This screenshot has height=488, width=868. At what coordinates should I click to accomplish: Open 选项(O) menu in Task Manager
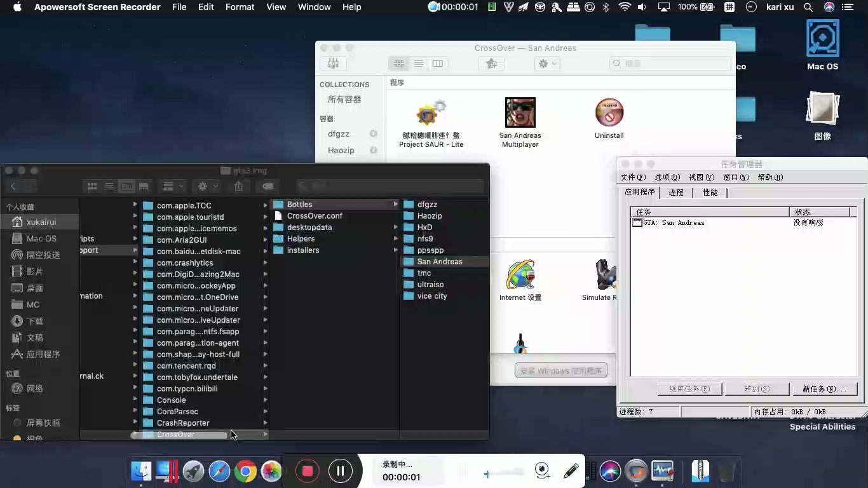[x=667, y=178]
